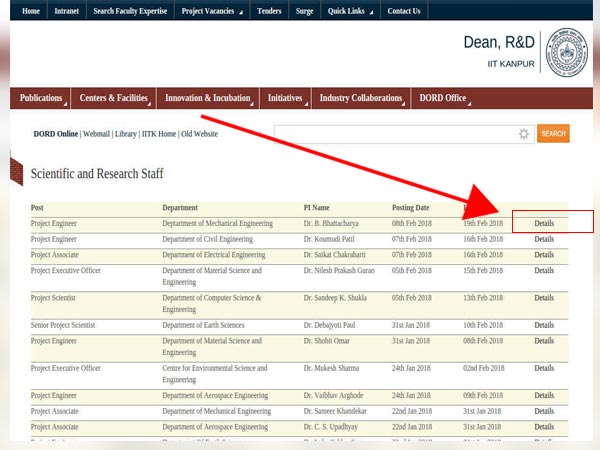600x450 pixels.
Task: Select the Senior Project Scientist post cell
Action: click(63, 325)
